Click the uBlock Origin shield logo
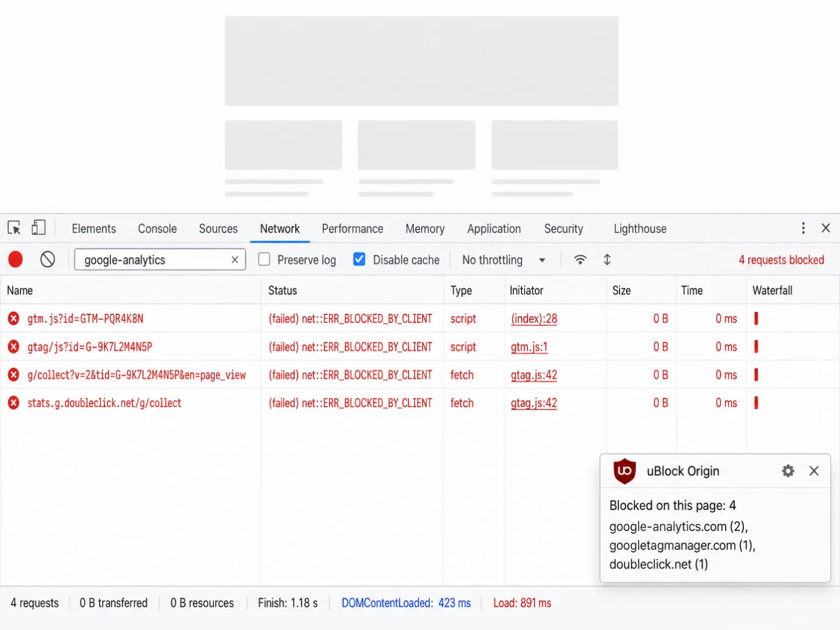 coord(625,471)
